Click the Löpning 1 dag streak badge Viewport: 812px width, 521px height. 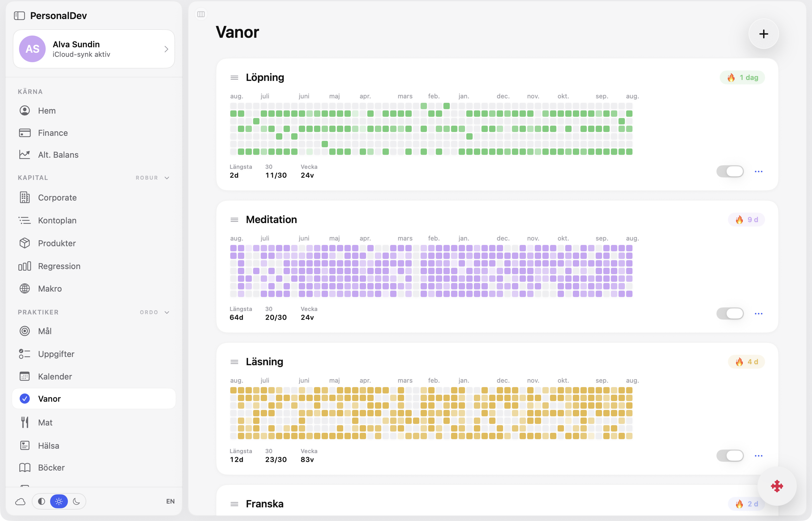coord(742,77)
